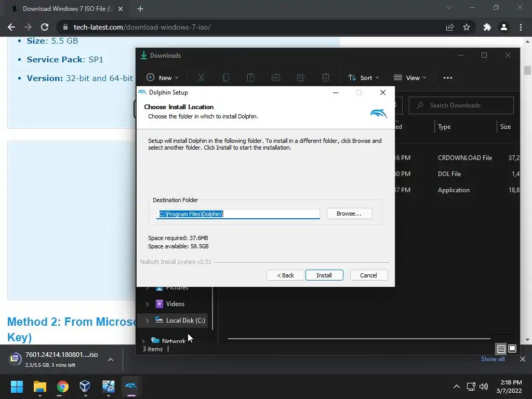Switch to details view layout icon

[501, 349]
